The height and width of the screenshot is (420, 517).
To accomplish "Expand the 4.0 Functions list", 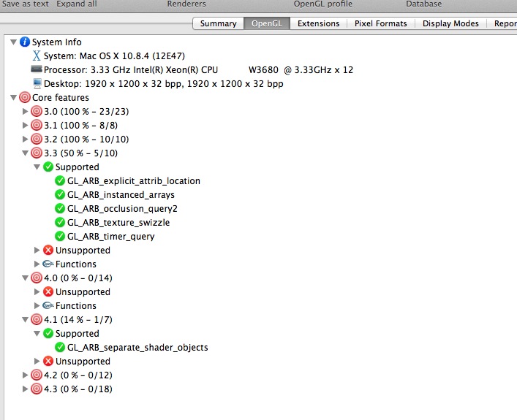I will pos(37,305).
